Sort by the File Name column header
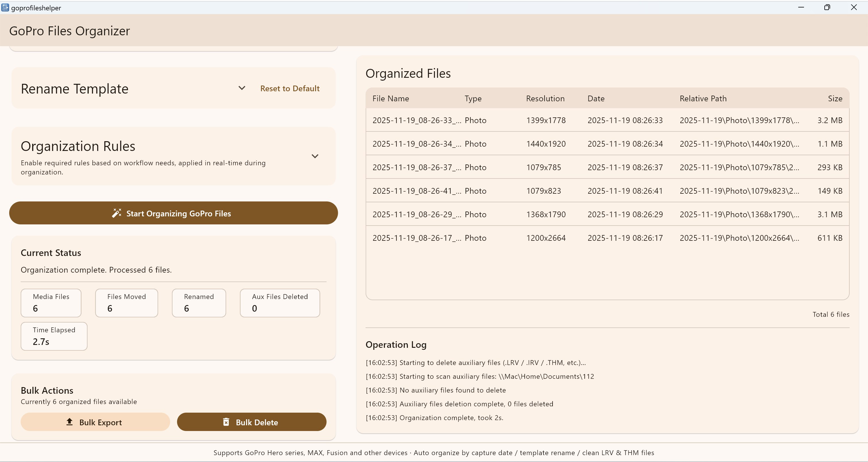The image size is (868, 462). (x=391, y=98)
